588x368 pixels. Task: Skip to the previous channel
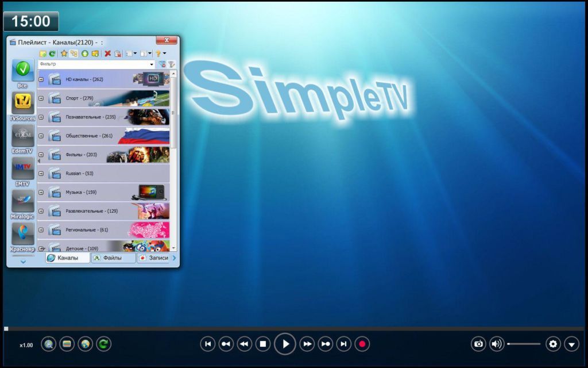(208, 344)
